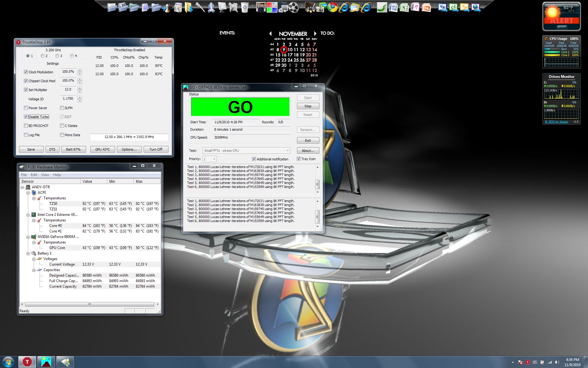588x368 pixels.
Task: Select profile radio button 2
Action: [43, 56]
